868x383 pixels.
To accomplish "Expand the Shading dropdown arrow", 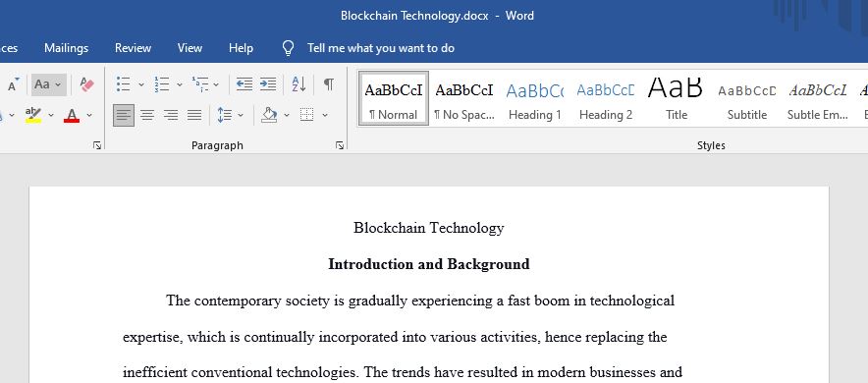I will pos(286,115).
